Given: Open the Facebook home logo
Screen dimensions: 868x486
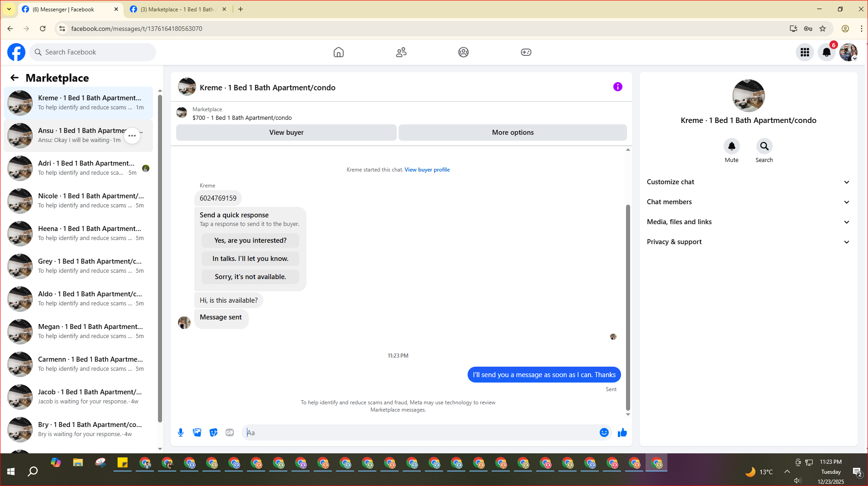Looking at the screenshot, I should (x=16, y=52).
